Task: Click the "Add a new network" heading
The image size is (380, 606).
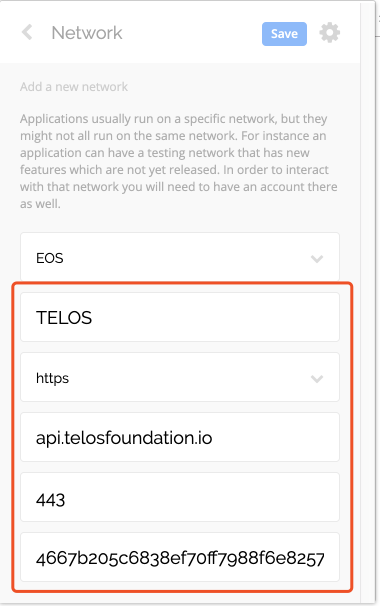Action: click(74, 87)
